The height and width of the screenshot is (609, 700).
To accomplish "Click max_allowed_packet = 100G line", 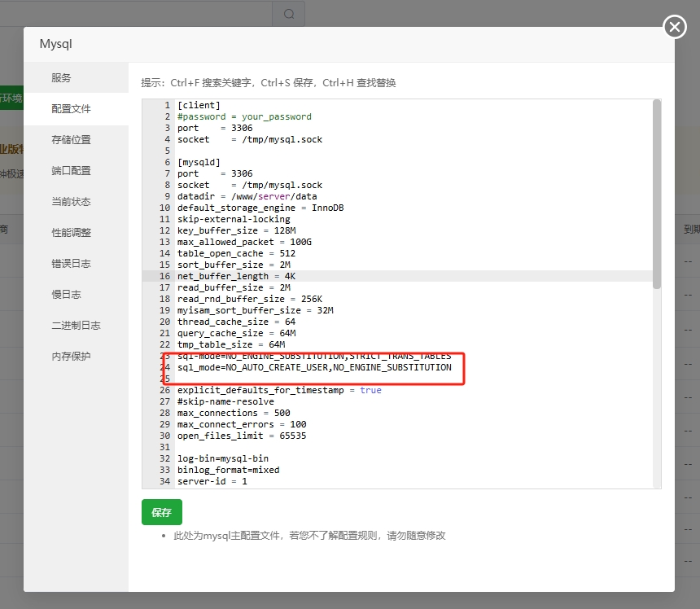I will 244,242.
